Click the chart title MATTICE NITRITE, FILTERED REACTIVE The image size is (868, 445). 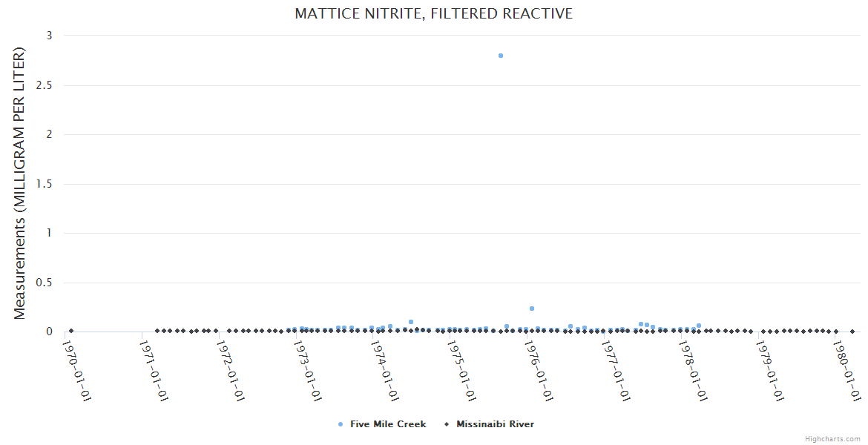pyautogui.click(x=434, y=14)
